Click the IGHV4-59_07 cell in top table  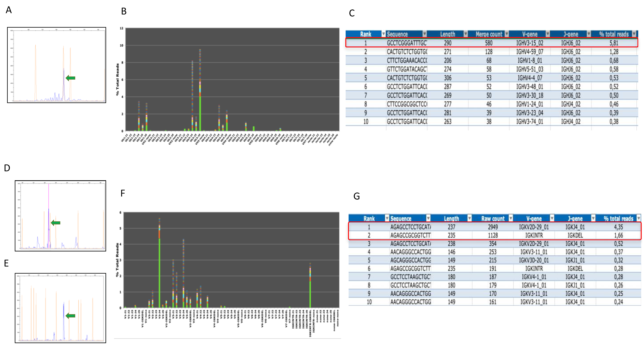(529, 52)
